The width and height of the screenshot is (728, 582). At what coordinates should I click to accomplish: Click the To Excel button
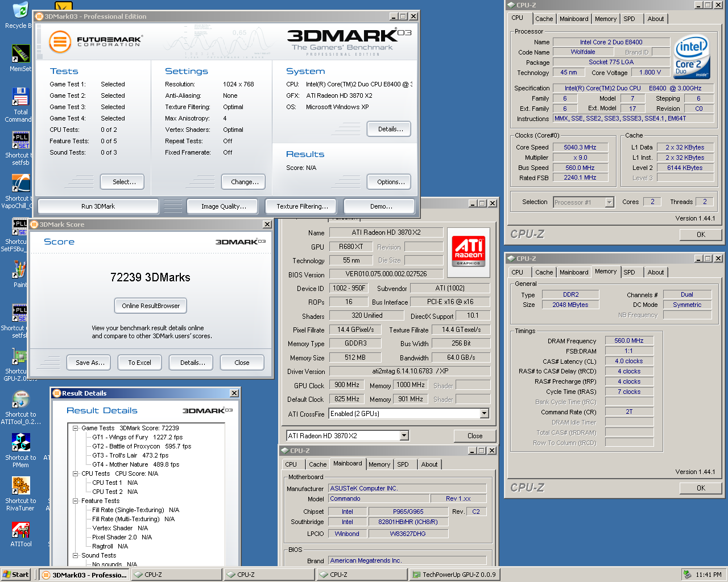(x=139, y=363)
